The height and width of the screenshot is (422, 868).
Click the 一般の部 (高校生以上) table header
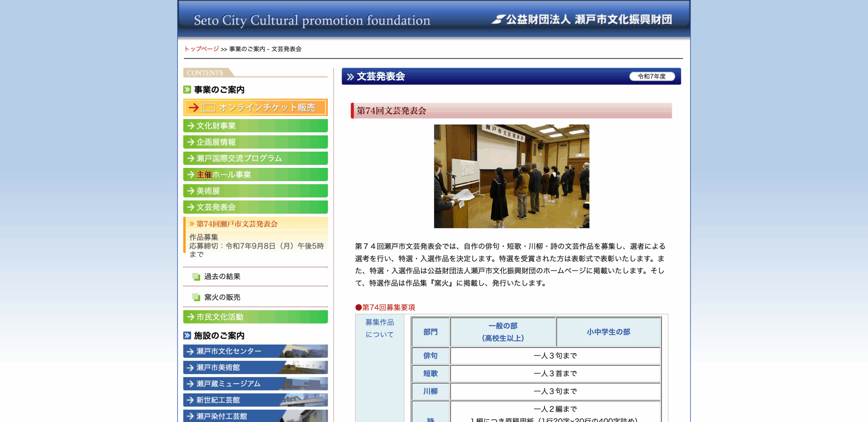(503, 332)
